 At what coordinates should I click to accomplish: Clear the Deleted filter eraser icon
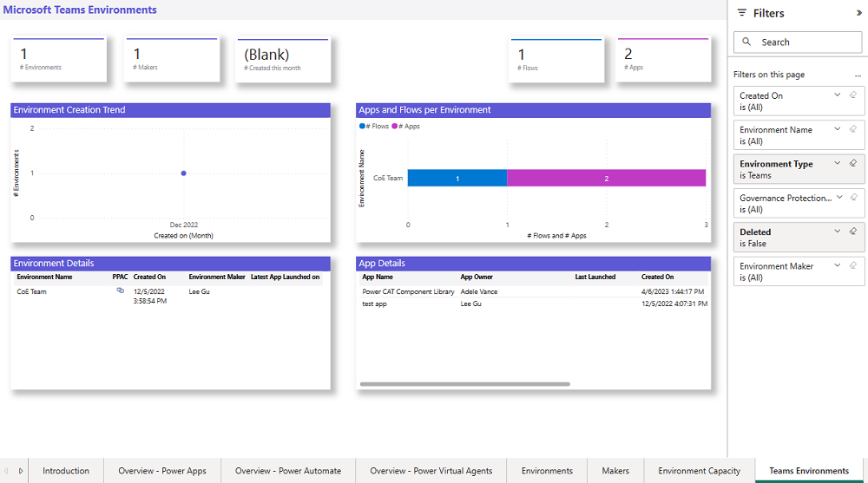tap(853, 232)
